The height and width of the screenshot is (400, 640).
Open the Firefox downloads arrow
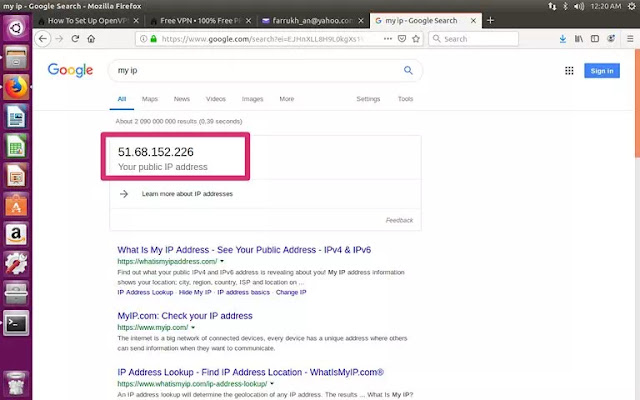pos(562,39)
